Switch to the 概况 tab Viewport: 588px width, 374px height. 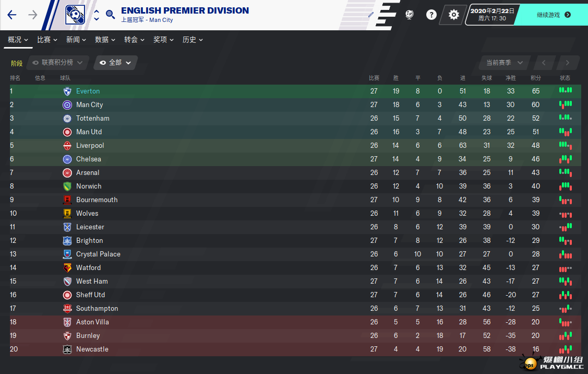pyautogui.click(x=18, y=40)
